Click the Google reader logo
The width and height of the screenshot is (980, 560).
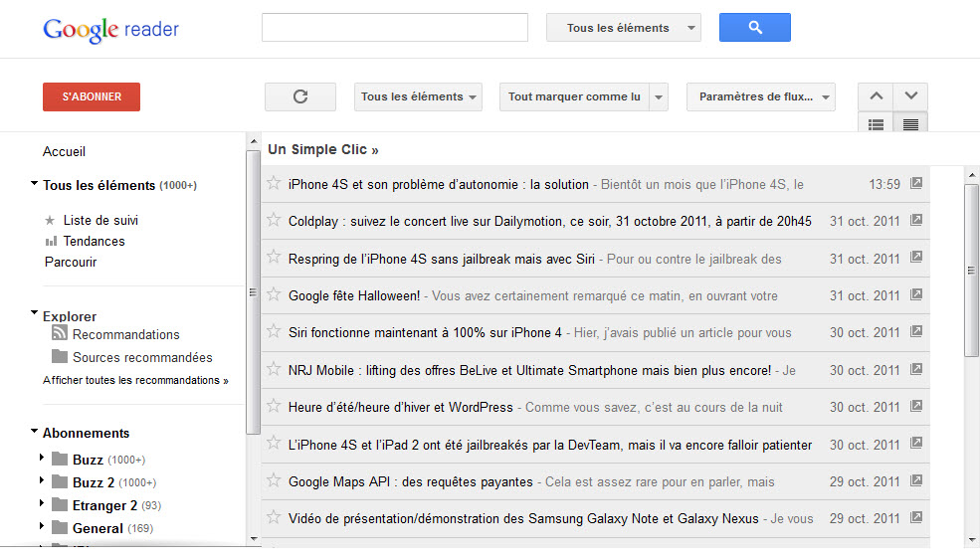(110, 30)
